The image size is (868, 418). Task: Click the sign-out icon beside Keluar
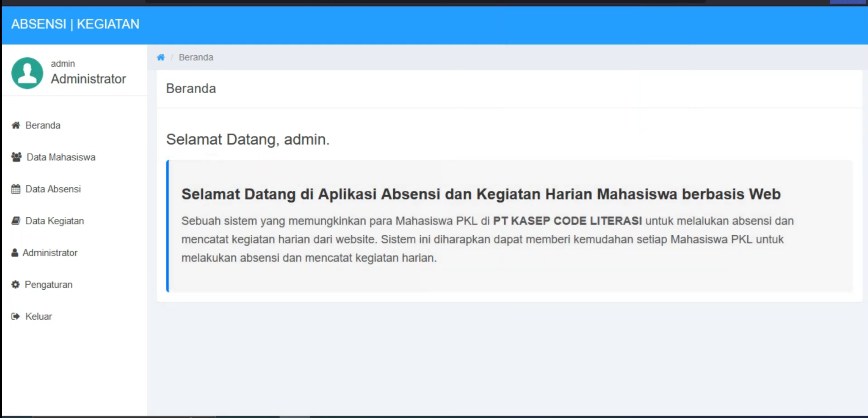pyautogui.click(x=16, y=316)
